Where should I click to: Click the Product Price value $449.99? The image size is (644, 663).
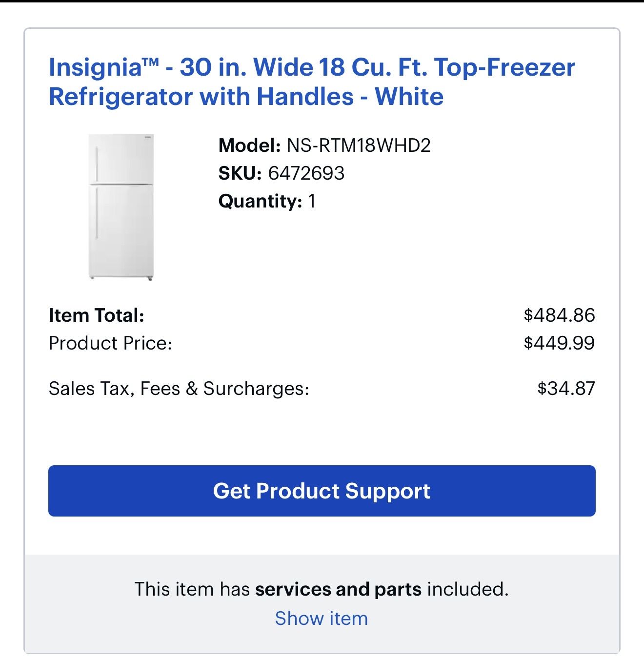point(559,343)
